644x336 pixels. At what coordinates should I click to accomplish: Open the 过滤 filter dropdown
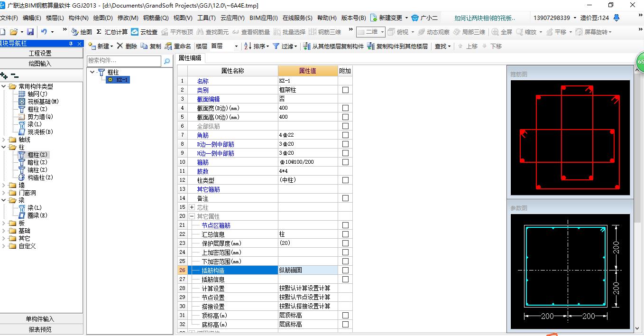296,46
